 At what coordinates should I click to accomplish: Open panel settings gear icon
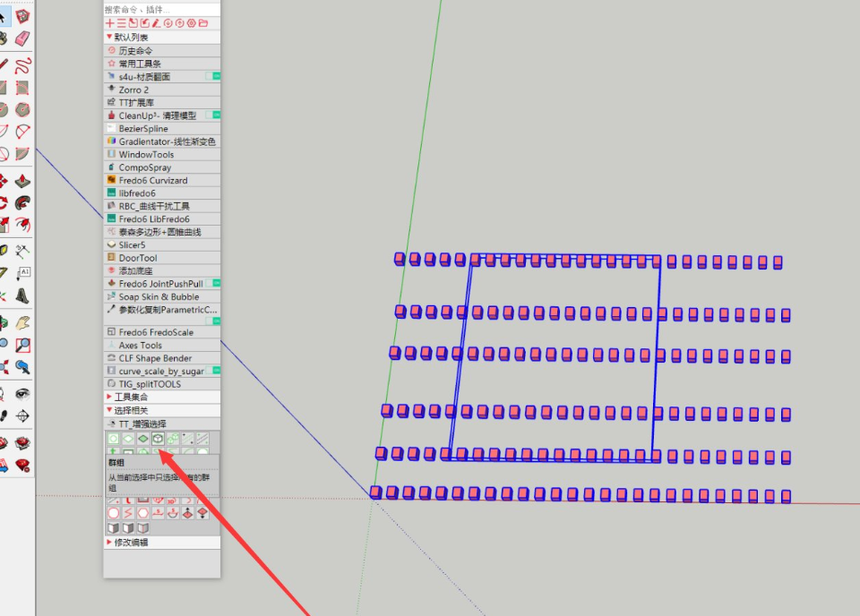click(x=192, y=23)
